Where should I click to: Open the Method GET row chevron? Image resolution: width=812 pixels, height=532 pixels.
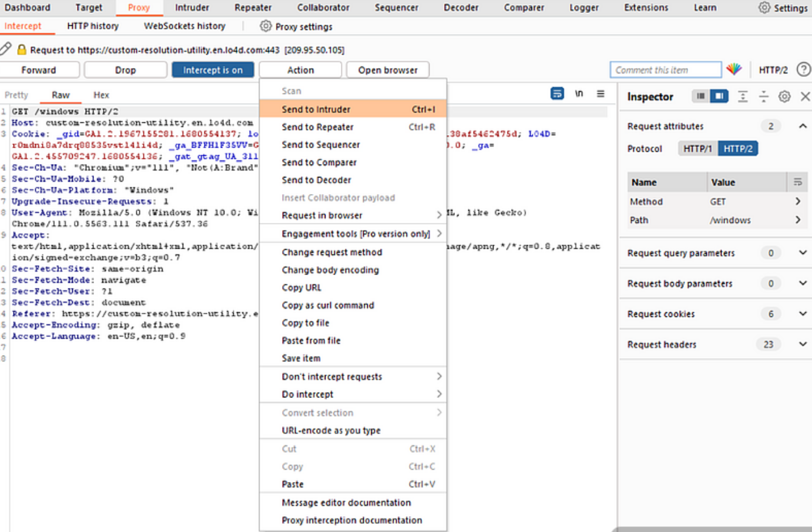[x=797, y=201]
